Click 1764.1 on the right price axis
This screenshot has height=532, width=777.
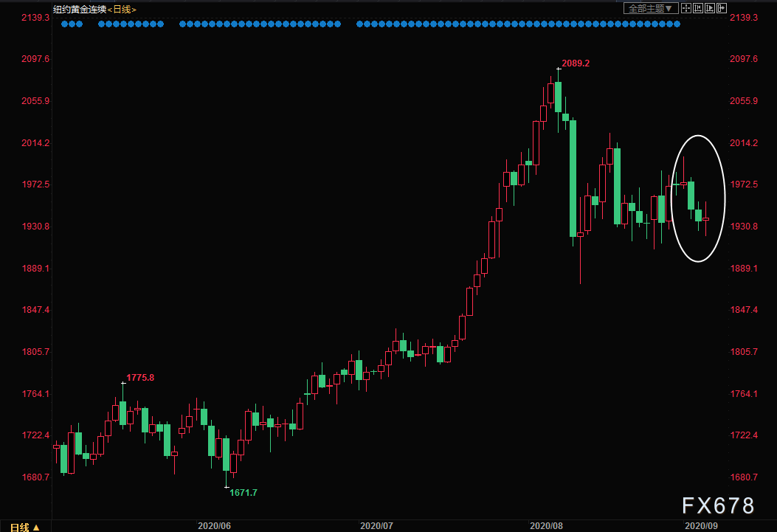(744, 394)
